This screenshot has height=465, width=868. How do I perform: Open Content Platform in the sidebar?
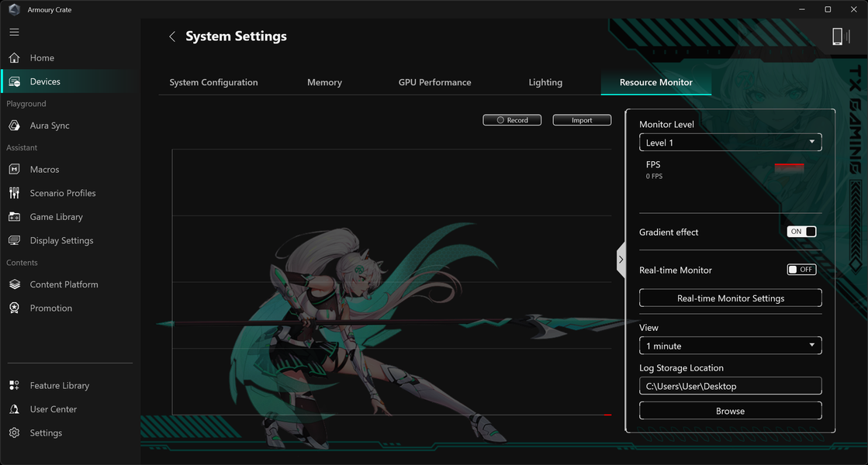[64, 284]
